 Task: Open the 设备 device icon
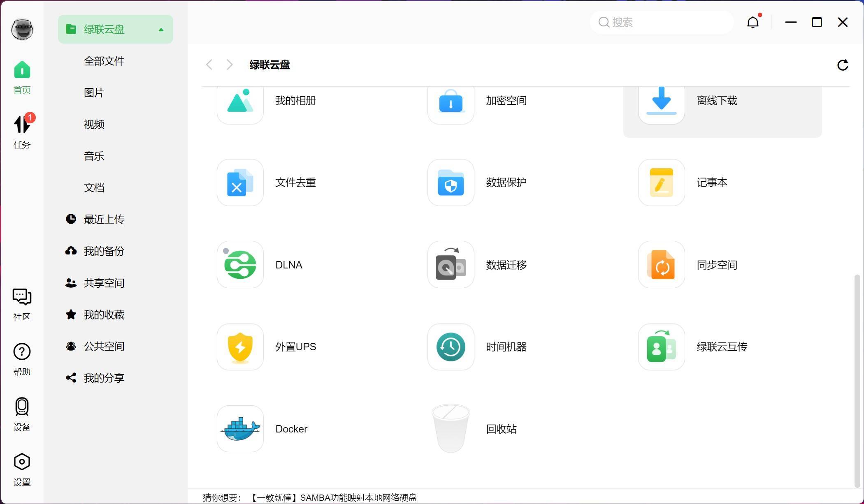click(22, 414)
